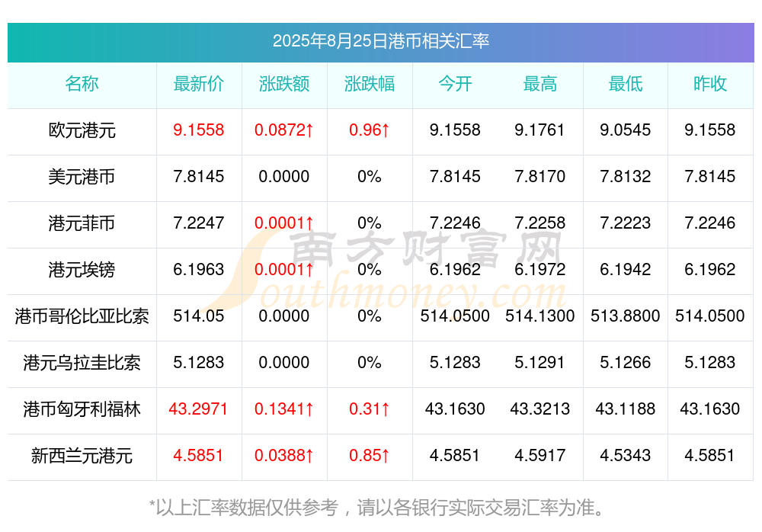Click 港元菲币 latest price 7.2247

point(199,223)
